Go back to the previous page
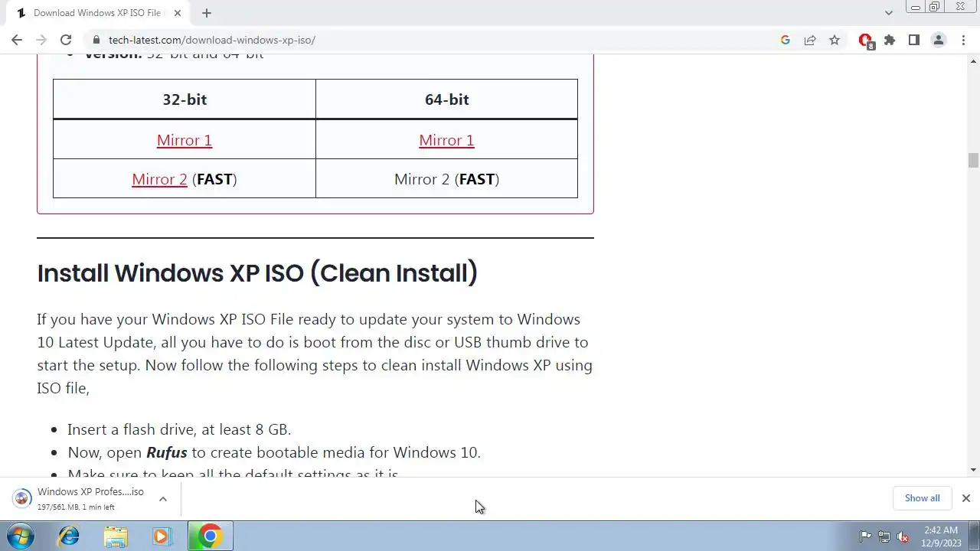980x551 pixels. 17,40
